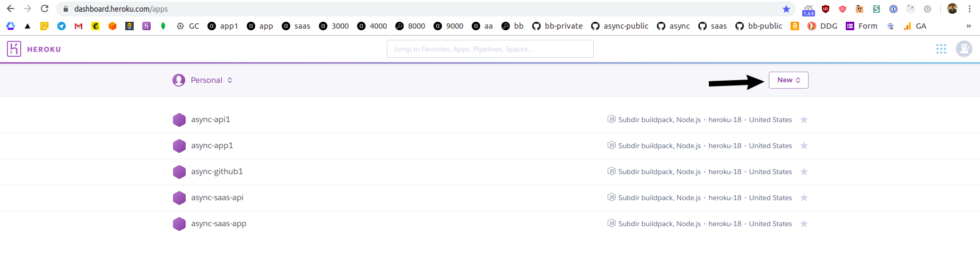Open the Heroku apps grid menu

coord(941,49)
